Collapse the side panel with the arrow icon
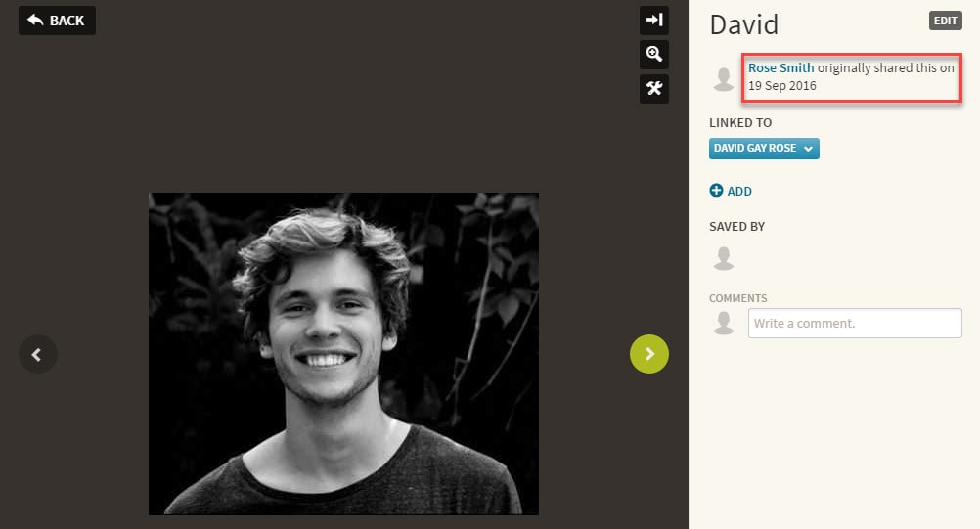Image resolution: width=980 pixels, height=529 pixels. [653, 20]
